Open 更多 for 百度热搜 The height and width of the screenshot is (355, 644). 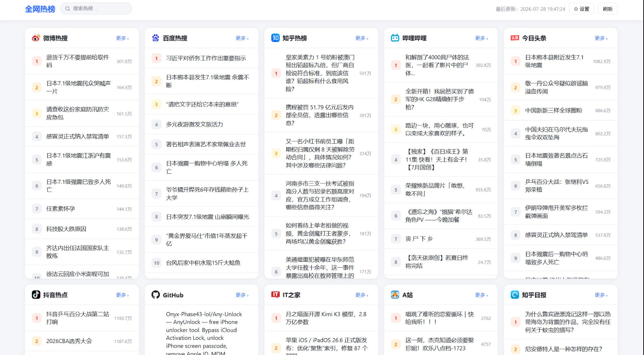click(242, 38)
